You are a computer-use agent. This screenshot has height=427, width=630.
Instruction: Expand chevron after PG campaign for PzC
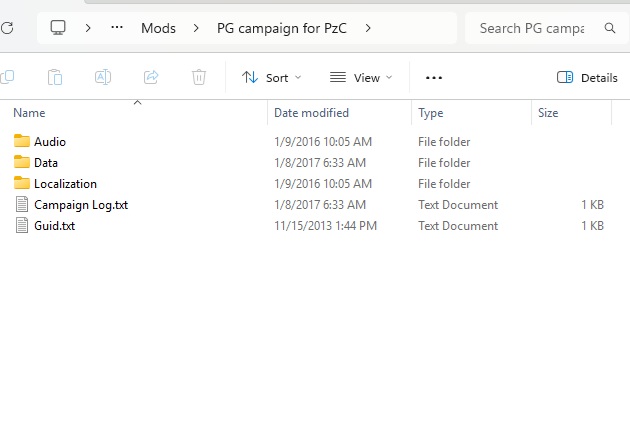point(369,28)
